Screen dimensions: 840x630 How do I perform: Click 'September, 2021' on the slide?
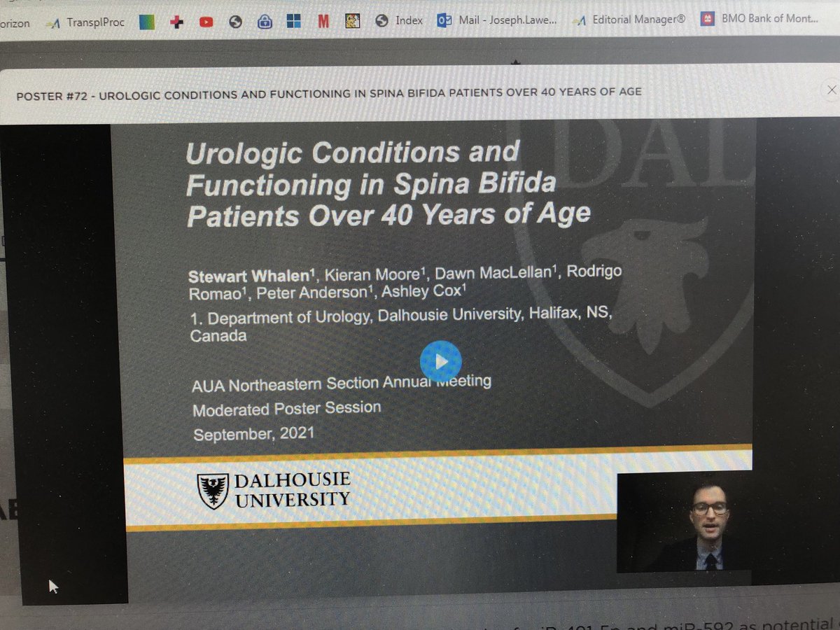click(253, 434)
